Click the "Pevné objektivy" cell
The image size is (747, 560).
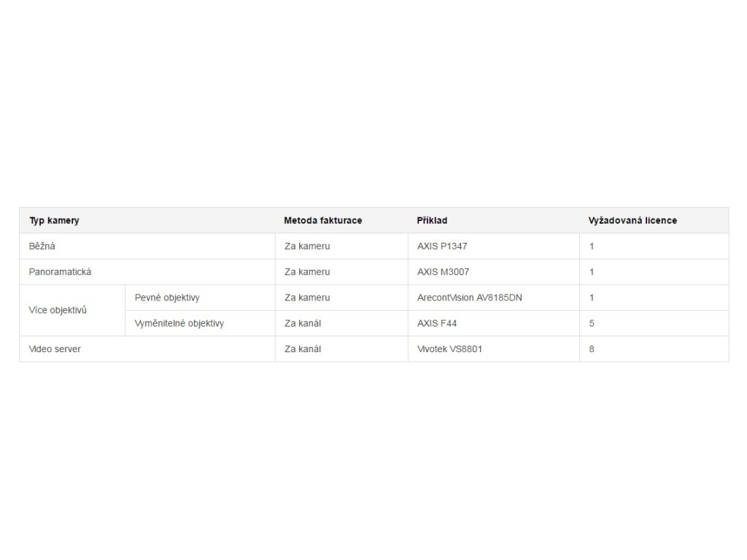pos(167,297)
